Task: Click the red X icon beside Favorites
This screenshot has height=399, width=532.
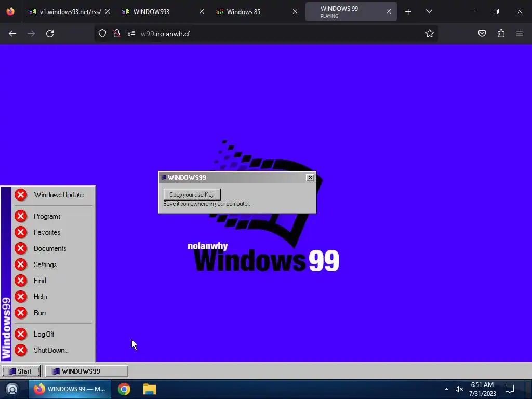Action: tap(21, 232)
